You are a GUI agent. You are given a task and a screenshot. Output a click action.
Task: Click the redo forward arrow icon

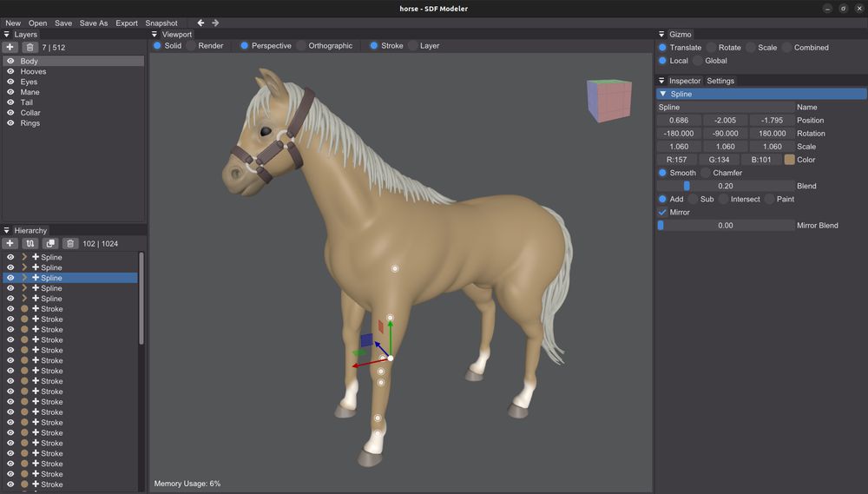[x=215, y=23]
